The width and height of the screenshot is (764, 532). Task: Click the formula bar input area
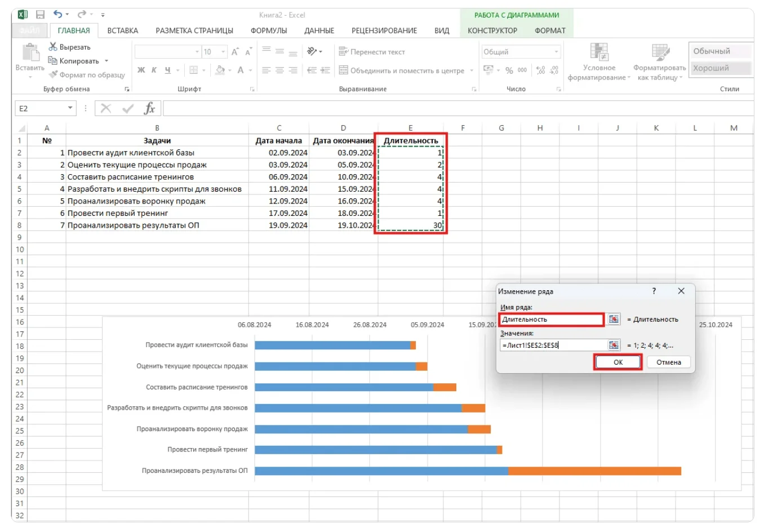pos(457,108)
